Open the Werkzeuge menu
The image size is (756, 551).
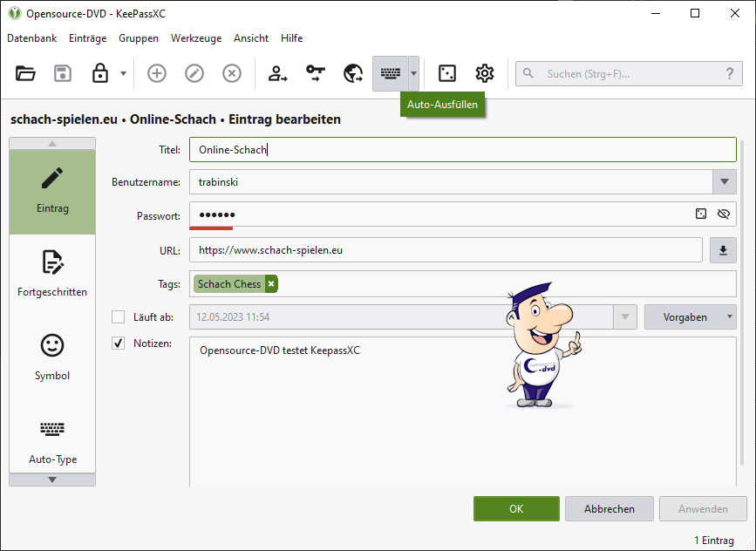click(x=196, y=38)
